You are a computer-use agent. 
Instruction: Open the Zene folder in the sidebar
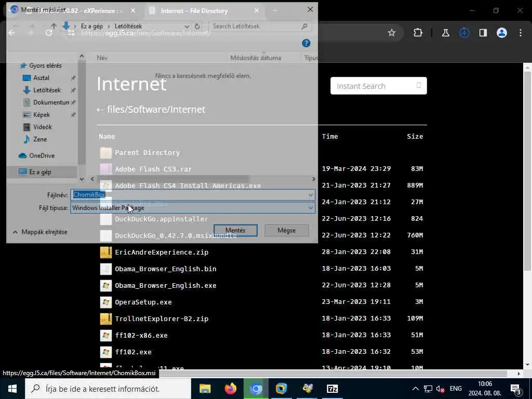click(39, 139)
